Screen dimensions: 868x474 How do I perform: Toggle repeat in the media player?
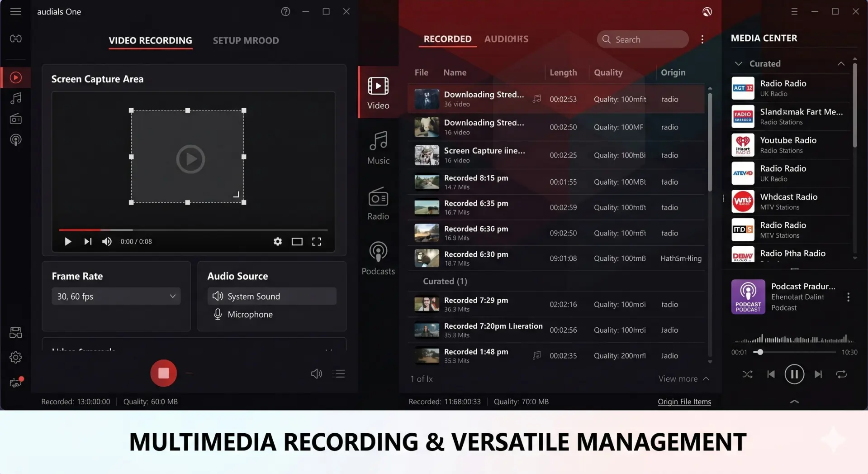pyautogui.click(x=841, y=374)
